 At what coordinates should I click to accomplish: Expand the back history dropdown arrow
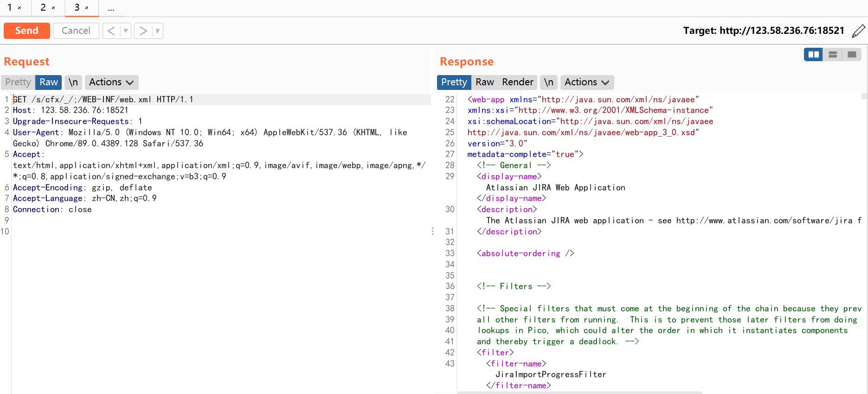(x=125, y=31)
